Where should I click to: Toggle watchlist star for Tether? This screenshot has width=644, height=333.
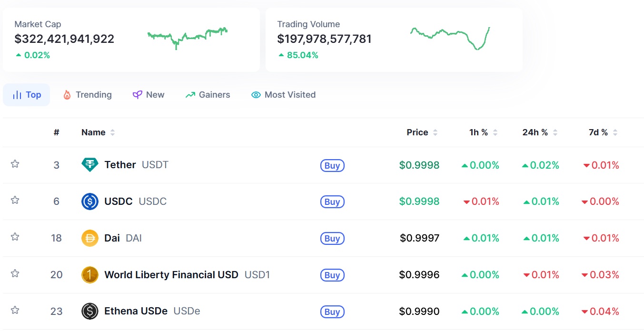coord(15,164)
